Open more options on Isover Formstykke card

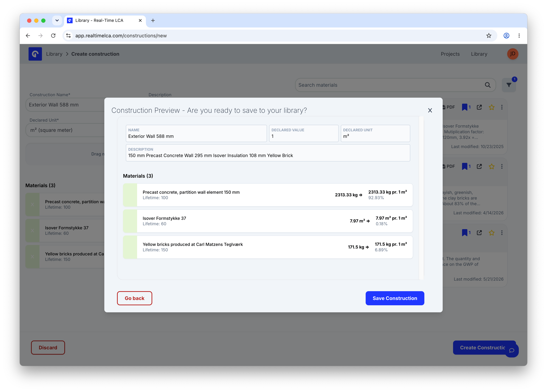[502, 107]
